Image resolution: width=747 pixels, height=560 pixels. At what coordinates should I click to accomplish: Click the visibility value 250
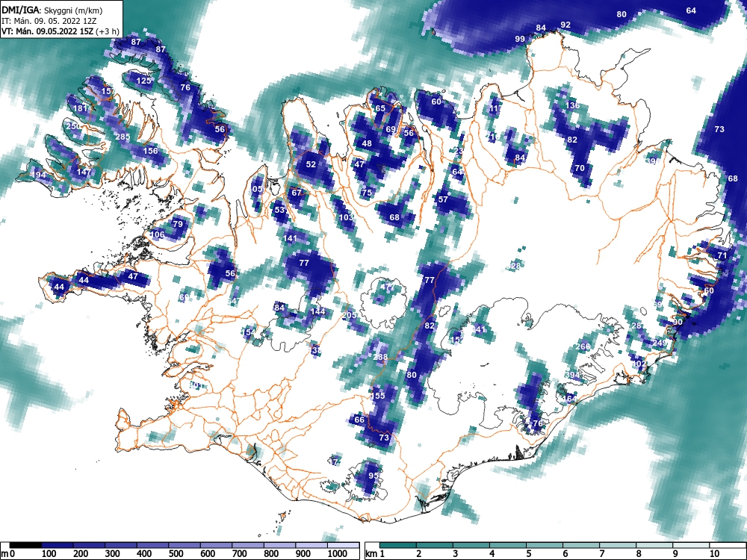click(73, 126)
